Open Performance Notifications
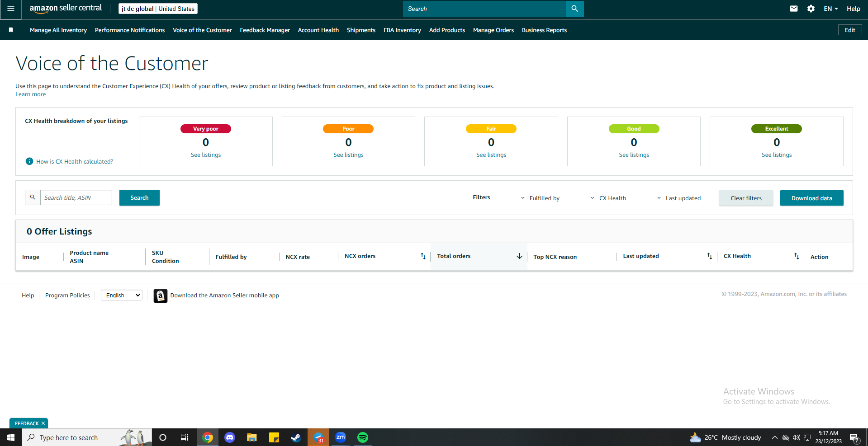Screen dimensions: 868x446 coord(130,30)
